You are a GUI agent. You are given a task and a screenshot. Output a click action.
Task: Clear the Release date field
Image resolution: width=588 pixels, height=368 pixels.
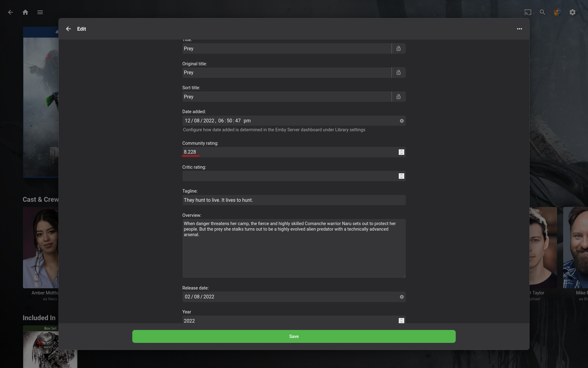pos(401,297)
